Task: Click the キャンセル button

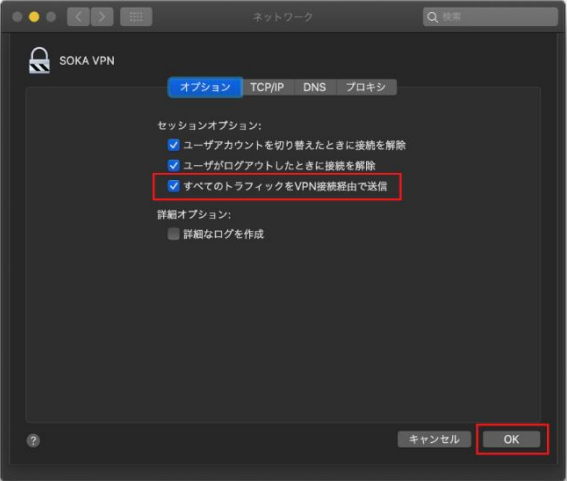Action: (434, 439)
